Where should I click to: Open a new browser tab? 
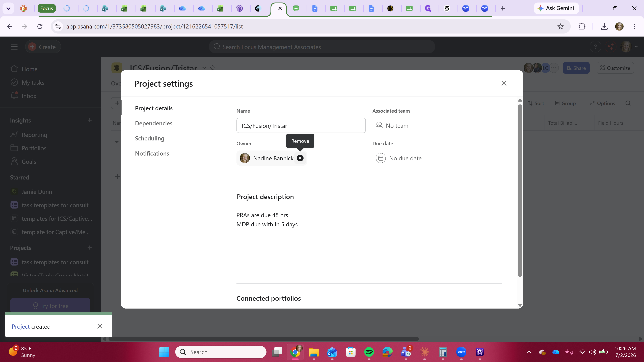click(x=503, y=8)
